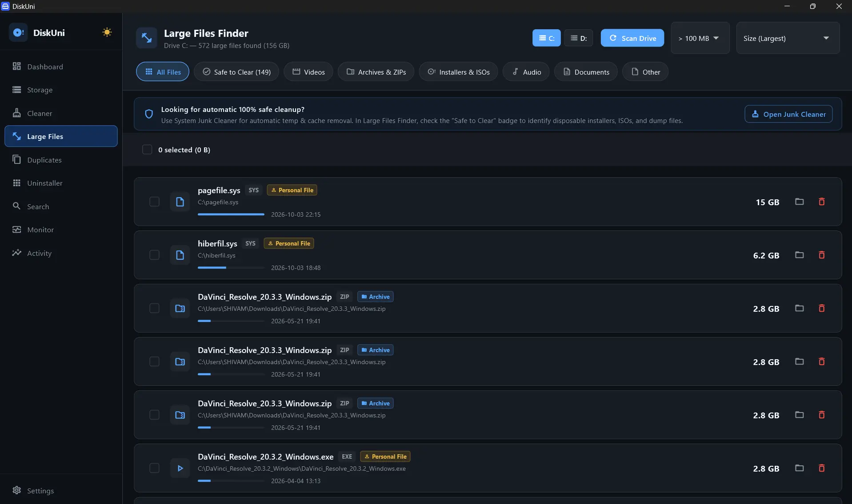Open folder for DaVinci_Resolve_20.3.2_Windows.exe

(799, 468)
